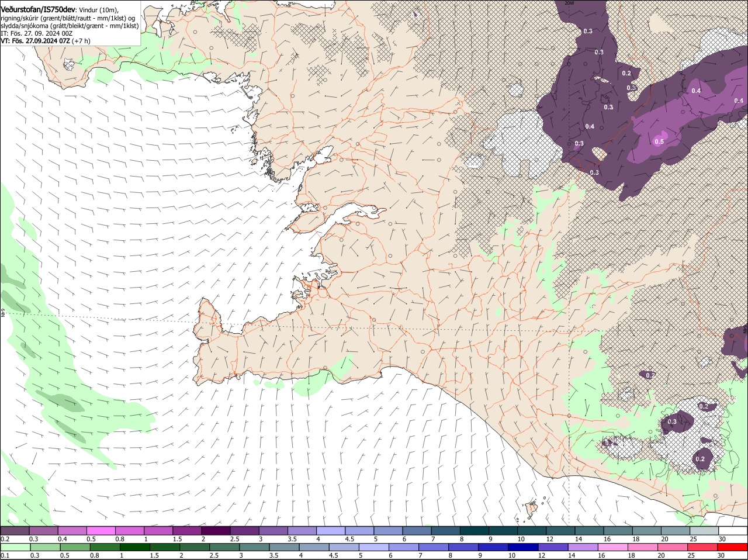The height and width of the screenshot is (560, 748).
Task: Pick the grey swatch labeled 25 in the purple scale
Action: point(705,531)
